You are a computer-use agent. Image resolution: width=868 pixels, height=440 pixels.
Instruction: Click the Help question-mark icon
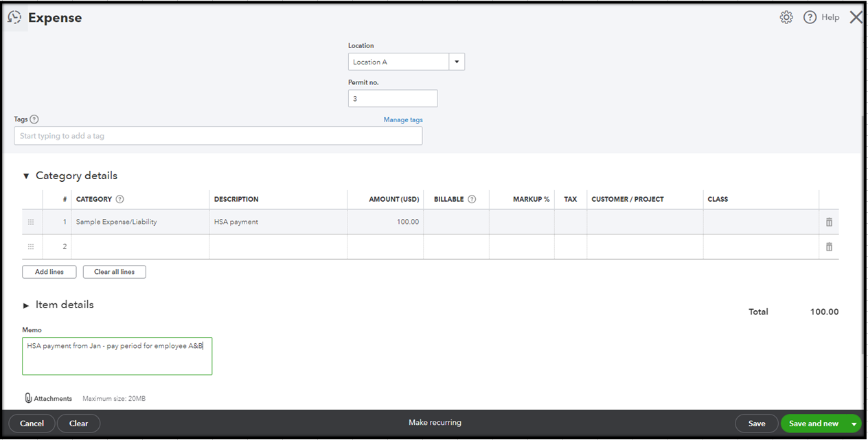[x=810, y=17]
